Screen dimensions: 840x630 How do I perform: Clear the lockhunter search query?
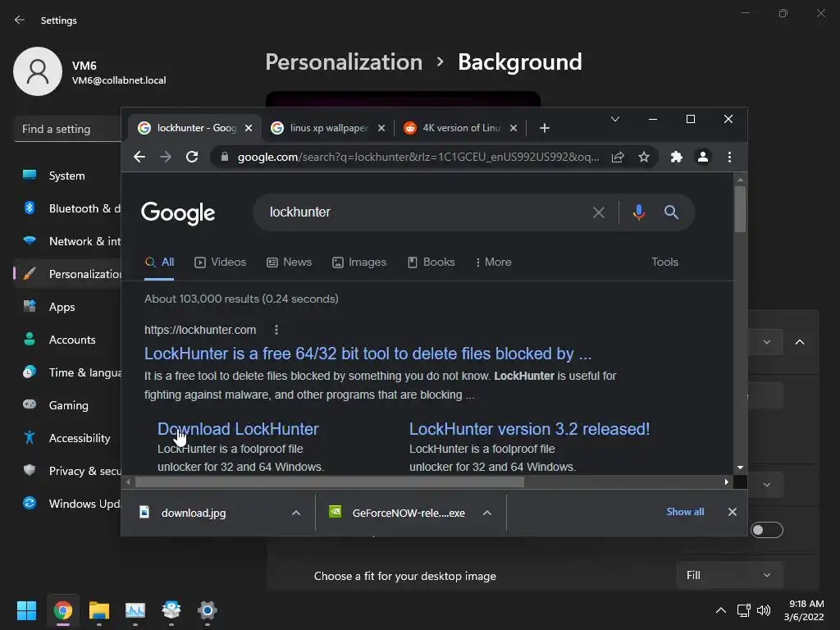coord(598,212)
